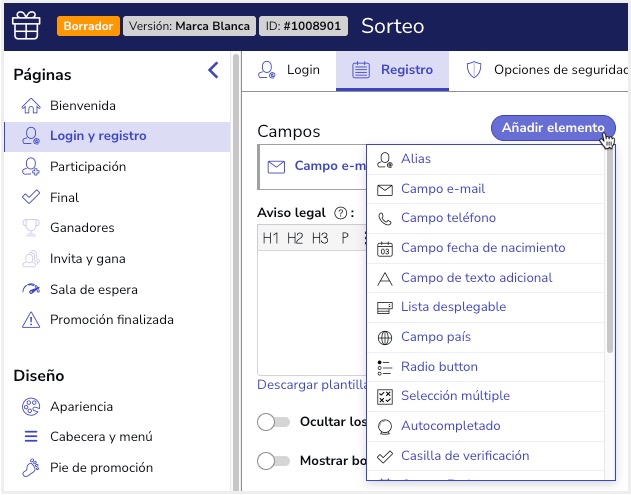Open the Registro tab
The height and width of the screenshot is (495, 631).
pos(392,71)
